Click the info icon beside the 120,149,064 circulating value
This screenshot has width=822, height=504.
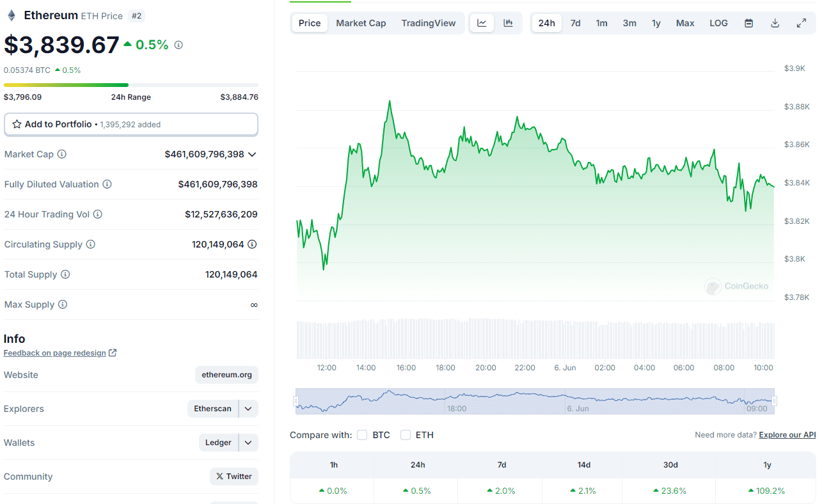coord(252,244)
